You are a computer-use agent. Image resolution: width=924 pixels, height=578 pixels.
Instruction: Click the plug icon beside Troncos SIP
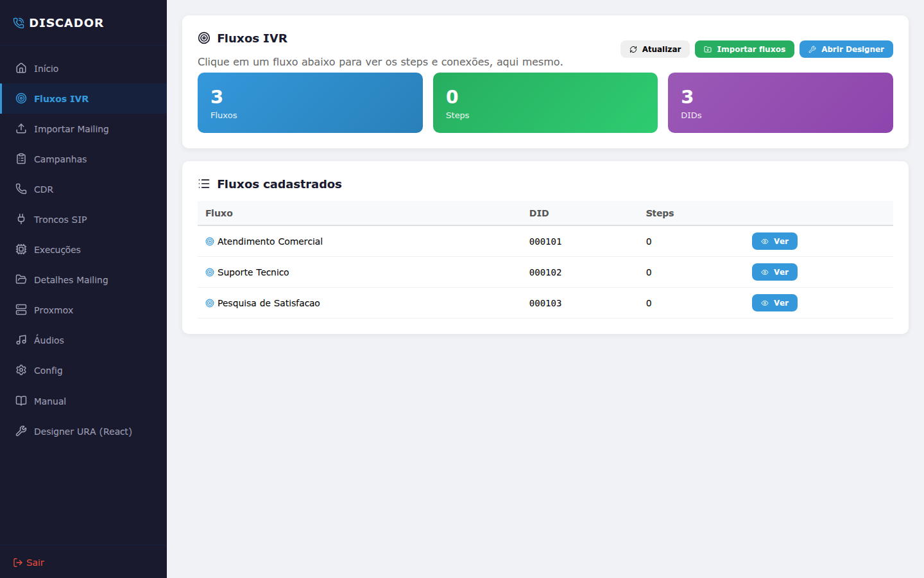21,219
